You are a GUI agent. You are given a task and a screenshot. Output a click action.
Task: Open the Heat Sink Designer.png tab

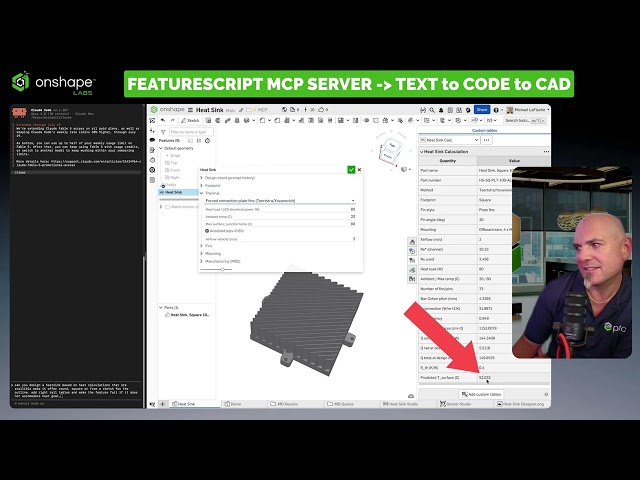tap(520, 404)
